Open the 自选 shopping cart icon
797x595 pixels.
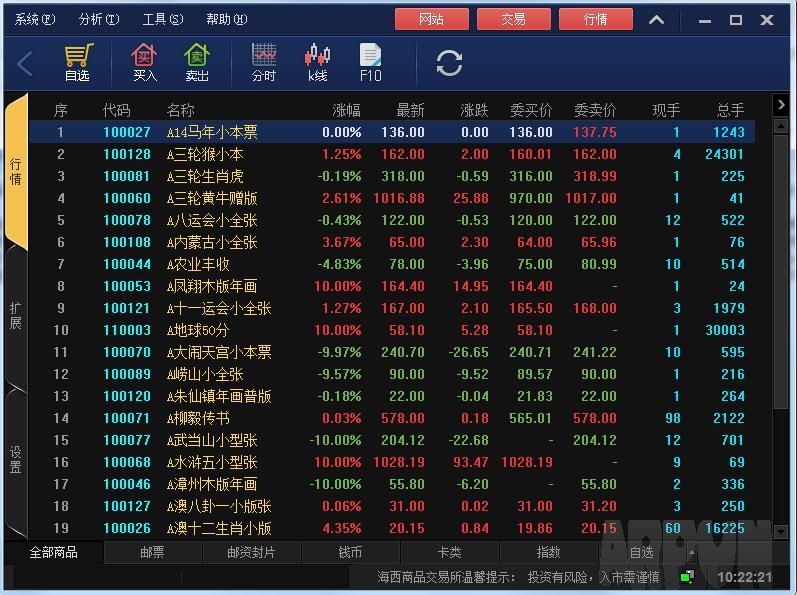pyautogui.click(x=77, y=62)
